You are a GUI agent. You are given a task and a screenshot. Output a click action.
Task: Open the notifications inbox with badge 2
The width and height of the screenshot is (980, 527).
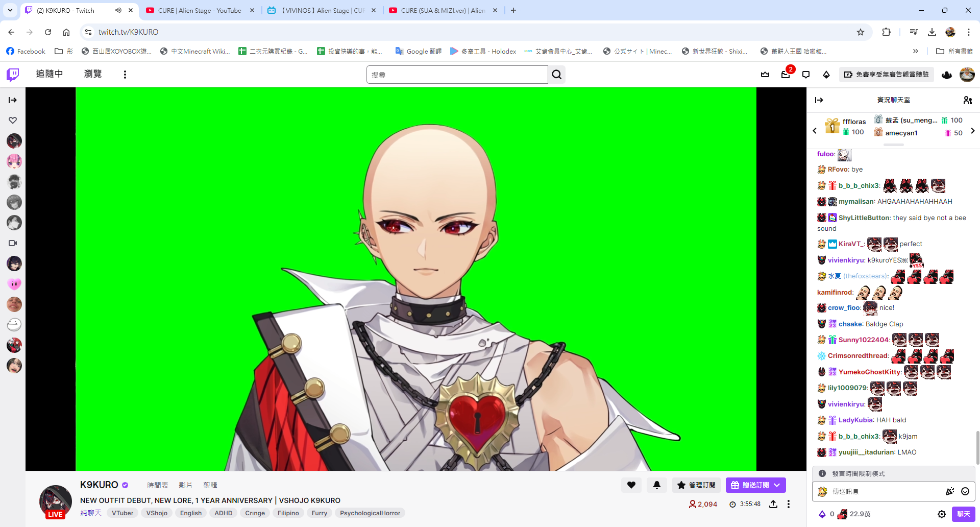pos(786,75)
